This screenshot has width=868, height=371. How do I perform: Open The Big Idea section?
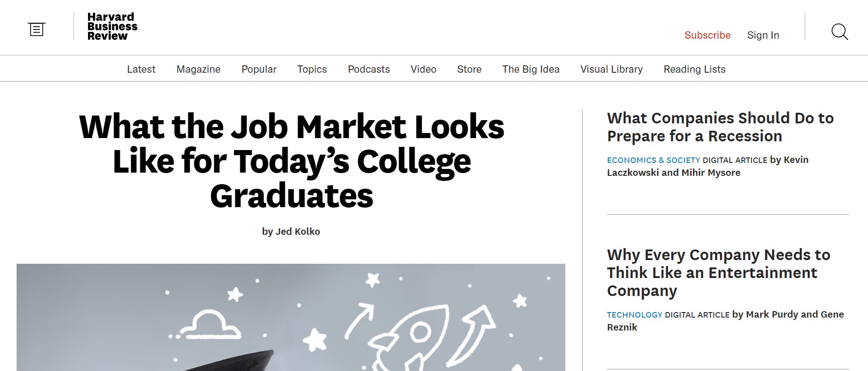(531, 69)
